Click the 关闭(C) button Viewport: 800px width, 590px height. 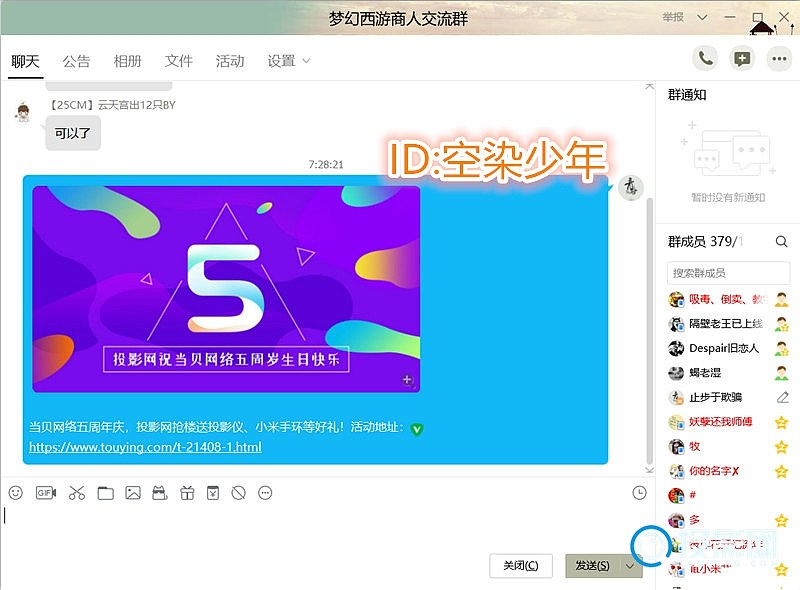(520, 566)
